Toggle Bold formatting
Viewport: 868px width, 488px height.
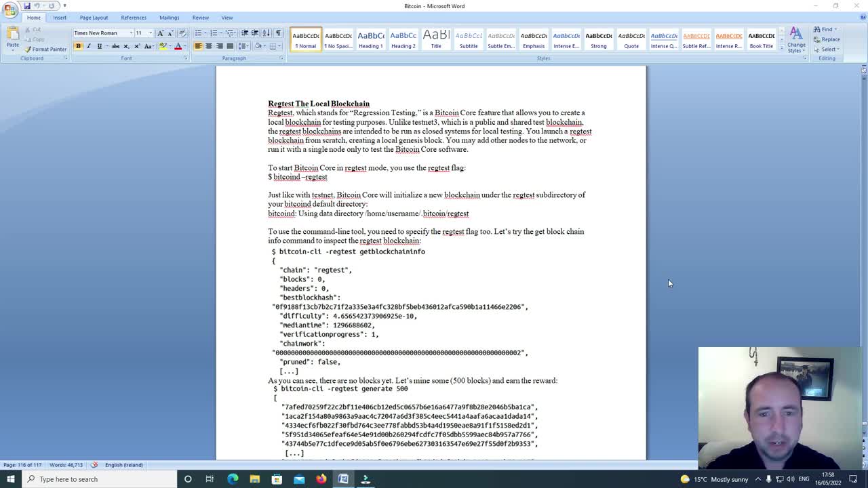(x=78, y=46)
